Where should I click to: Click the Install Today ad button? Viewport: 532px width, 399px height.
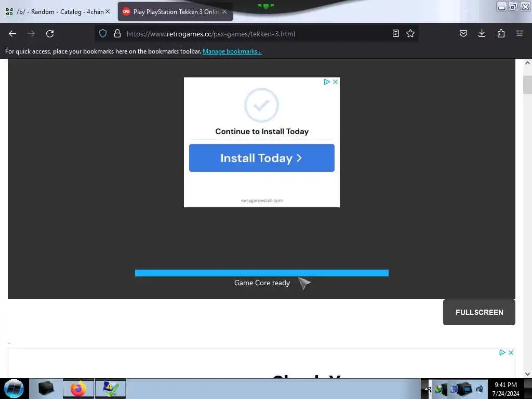pyautogui.click(x=262, y=158)
